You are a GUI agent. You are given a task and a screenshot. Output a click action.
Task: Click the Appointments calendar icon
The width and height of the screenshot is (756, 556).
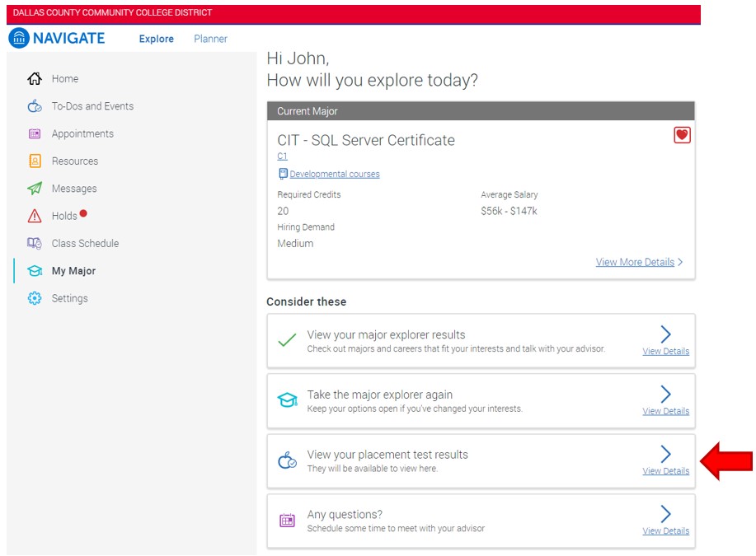coord(35,133)
